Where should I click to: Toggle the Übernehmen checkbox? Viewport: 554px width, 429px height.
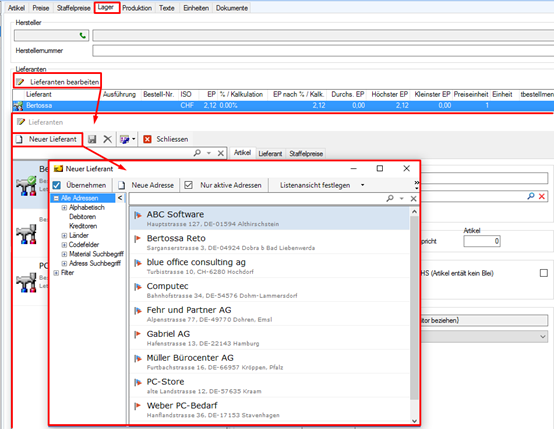click(x=57, y=185)
